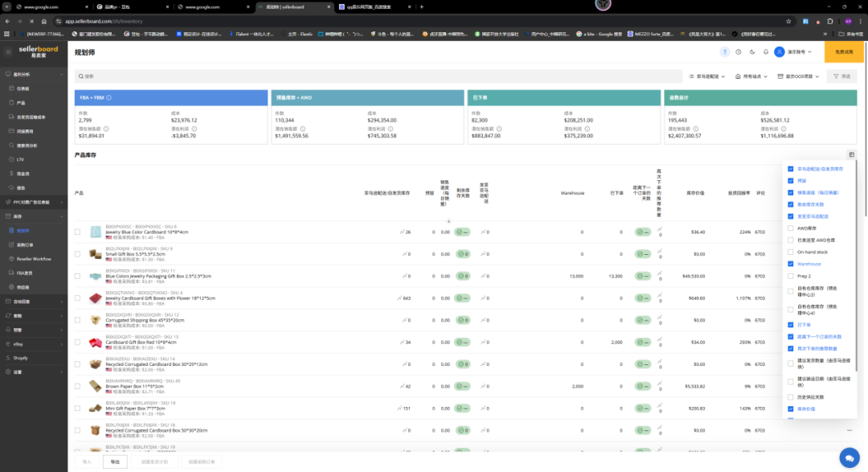Click the chat support bubble icon
Viewport: 868px width, 472px height.
pyautogui.click(x=849, y=458)
